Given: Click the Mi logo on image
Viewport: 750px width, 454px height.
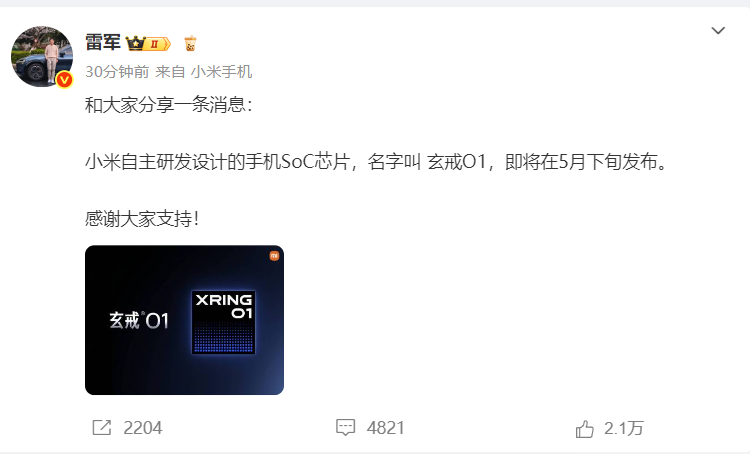Looking at the screenshot, I should click(x=274, y=256).
